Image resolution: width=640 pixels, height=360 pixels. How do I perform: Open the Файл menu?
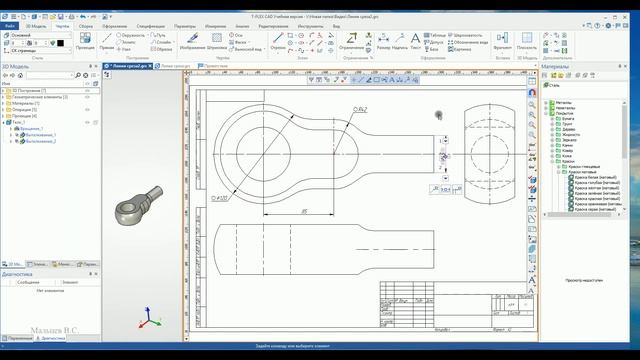10,26
